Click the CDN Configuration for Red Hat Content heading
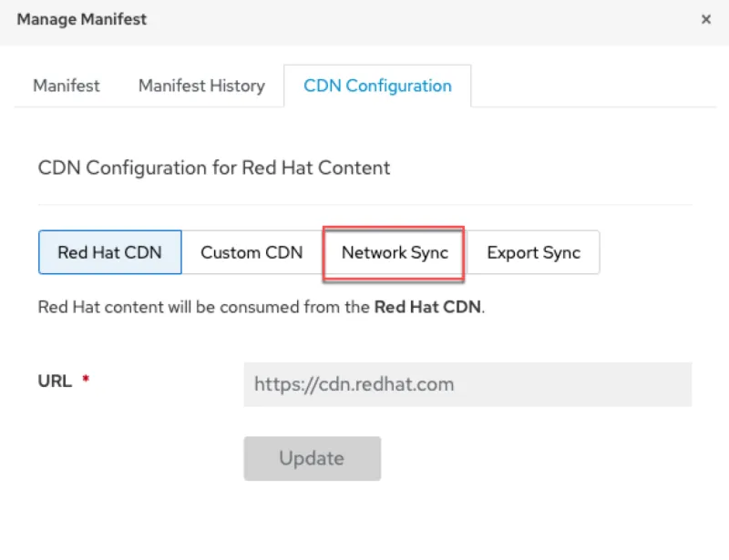The image size is (729, 560). click(212, 168)
